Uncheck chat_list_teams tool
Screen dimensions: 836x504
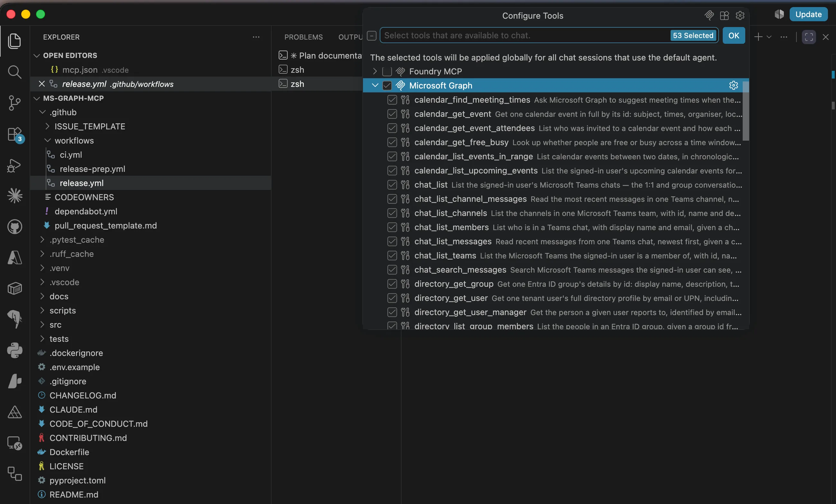(392, 256)
